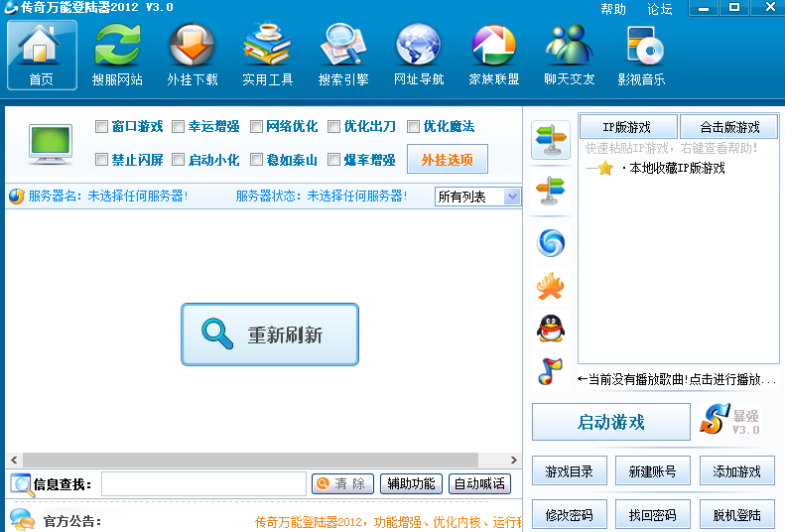Screen dimensions: 785x532
Task: Click the blue swirl browser sidebar icon
Action: [x=550, y=243]
